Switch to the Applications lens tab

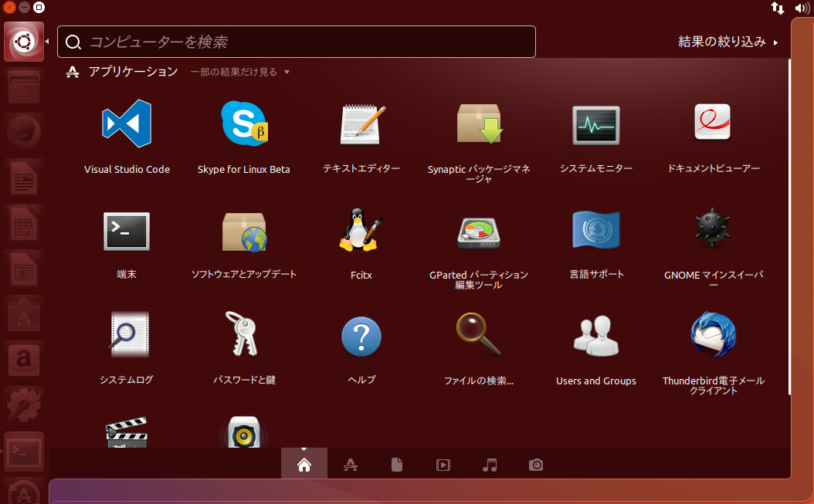coord(351,465)
